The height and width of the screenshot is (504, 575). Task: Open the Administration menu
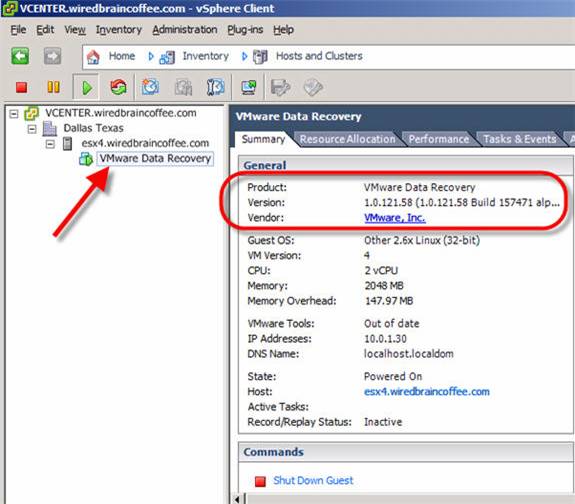(185, 30)
